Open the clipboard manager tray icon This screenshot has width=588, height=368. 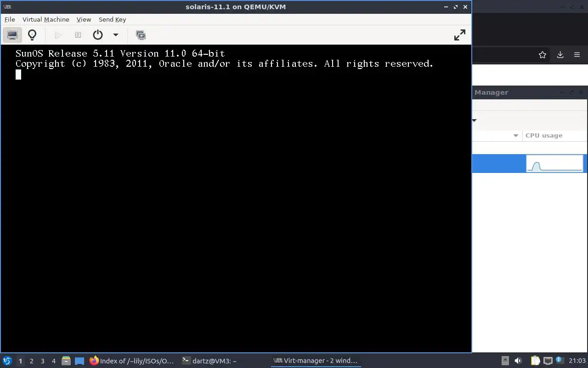coord(535,361)
